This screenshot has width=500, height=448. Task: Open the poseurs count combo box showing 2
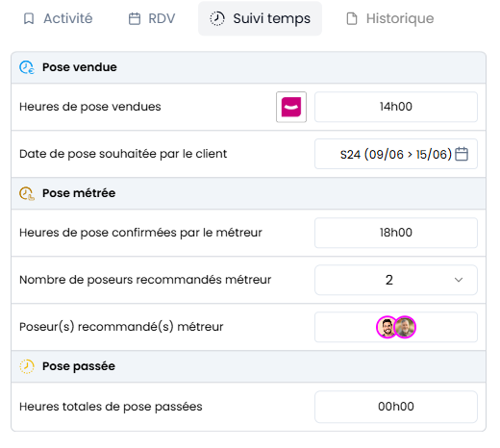click(396, 280)
